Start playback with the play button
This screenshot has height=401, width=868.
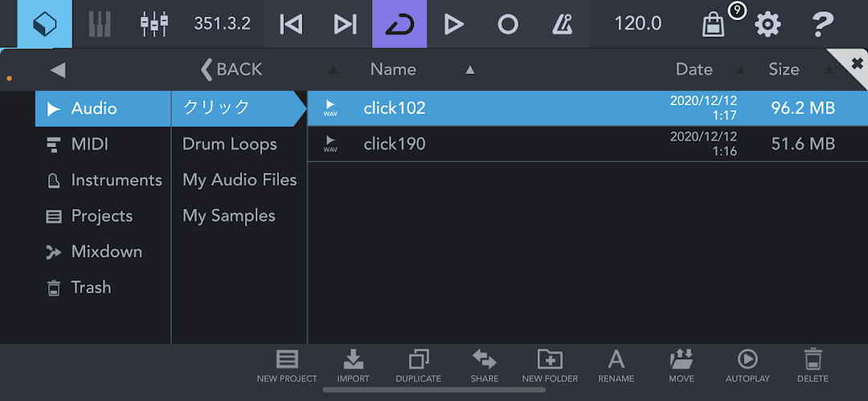coord(453,24)
